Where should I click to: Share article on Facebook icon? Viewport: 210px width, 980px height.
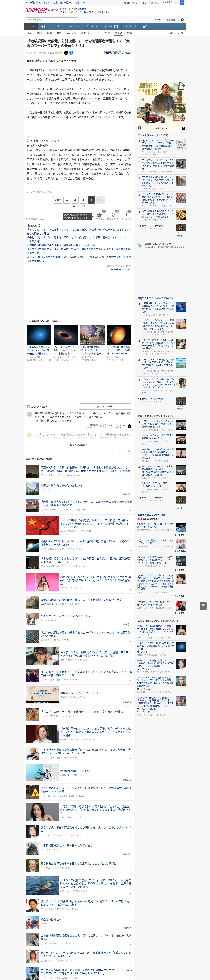[71, 53]
